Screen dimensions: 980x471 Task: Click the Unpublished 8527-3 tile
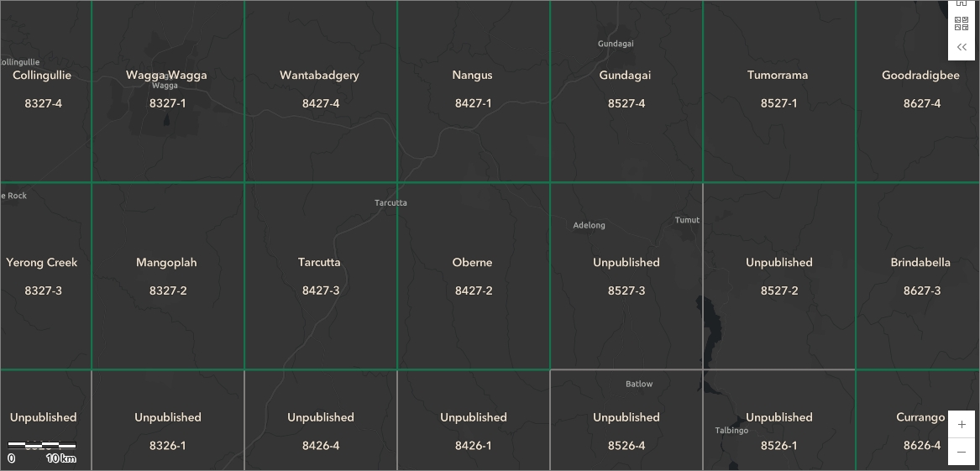pos(626,276)
